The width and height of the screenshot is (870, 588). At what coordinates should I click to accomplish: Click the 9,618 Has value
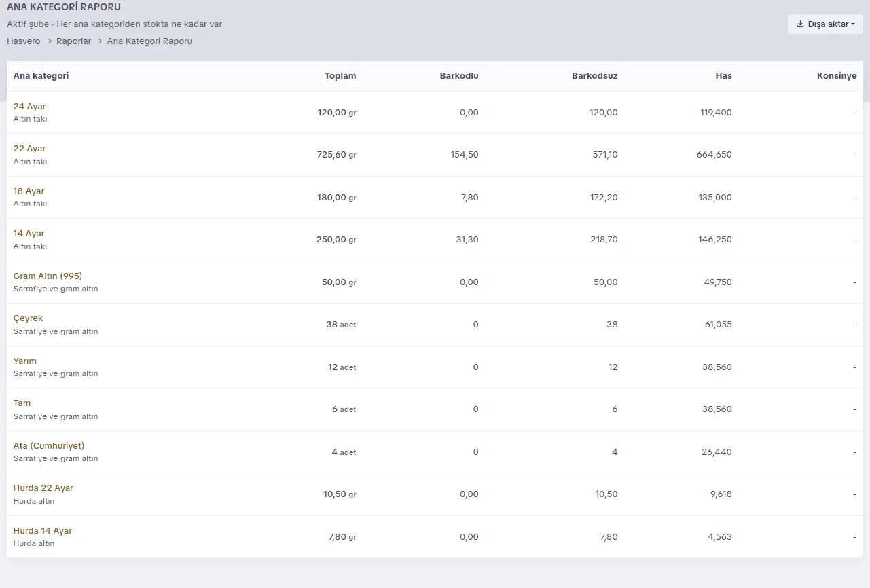pyautogui.click(x=721, y=494)
